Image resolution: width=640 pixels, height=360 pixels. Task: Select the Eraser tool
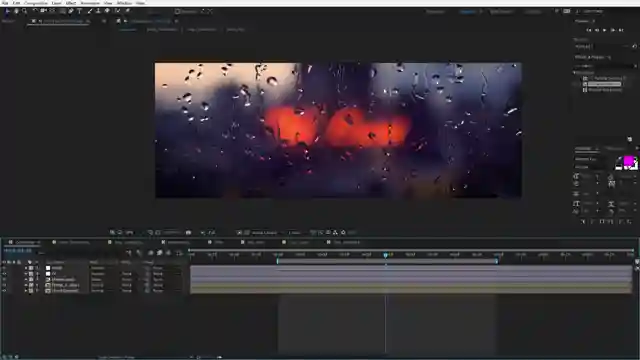point(107,11)
